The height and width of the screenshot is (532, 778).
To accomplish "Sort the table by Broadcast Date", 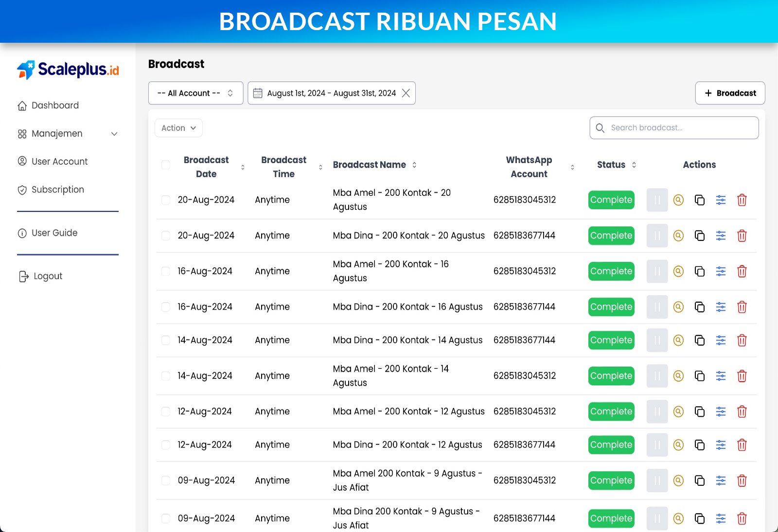I will (x=242, y=167).
